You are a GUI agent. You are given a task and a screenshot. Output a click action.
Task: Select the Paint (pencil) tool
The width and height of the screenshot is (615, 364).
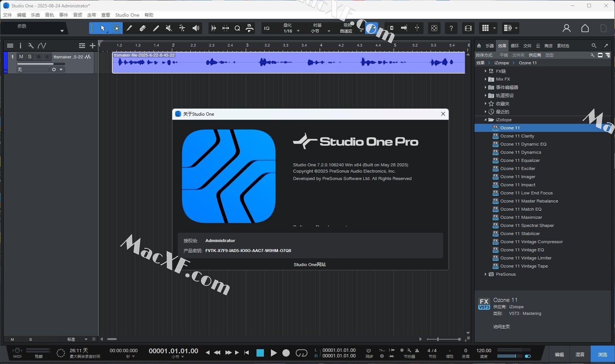click(156, 28)
